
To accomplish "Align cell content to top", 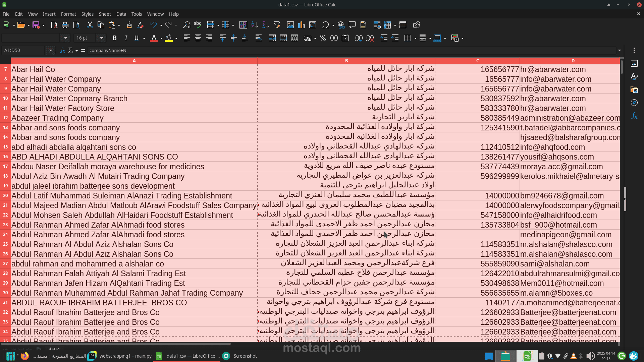I will click(x=222, y=38).
